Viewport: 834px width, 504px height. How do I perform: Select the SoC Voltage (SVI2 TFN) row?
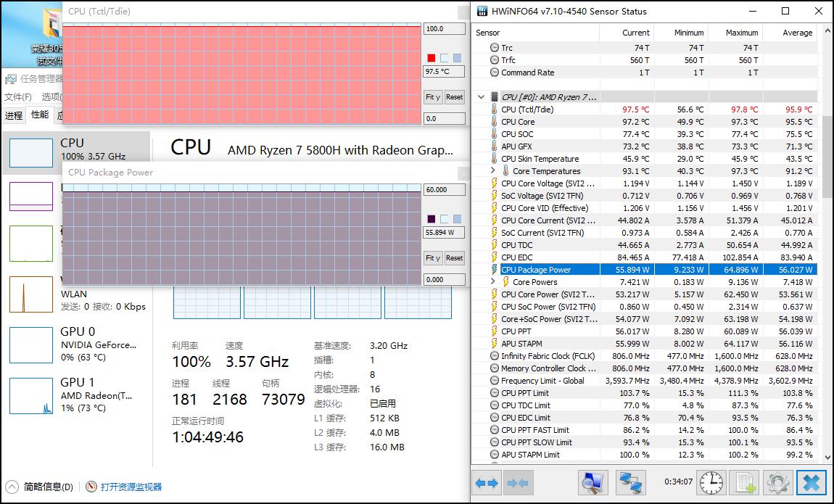[x=645, y=196]
